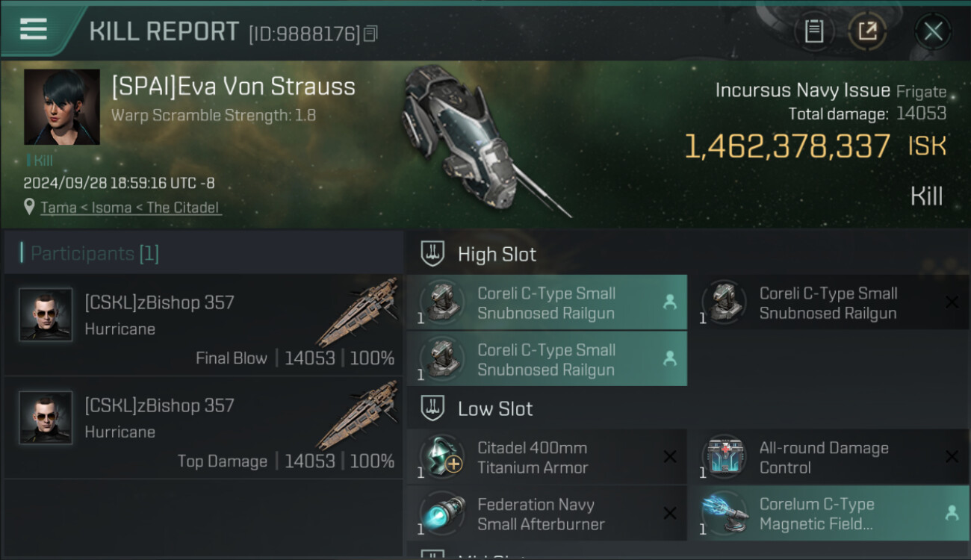Click the clipboard icon in the top bar
Screen dimensions: 971x560
tap(813, 31)
